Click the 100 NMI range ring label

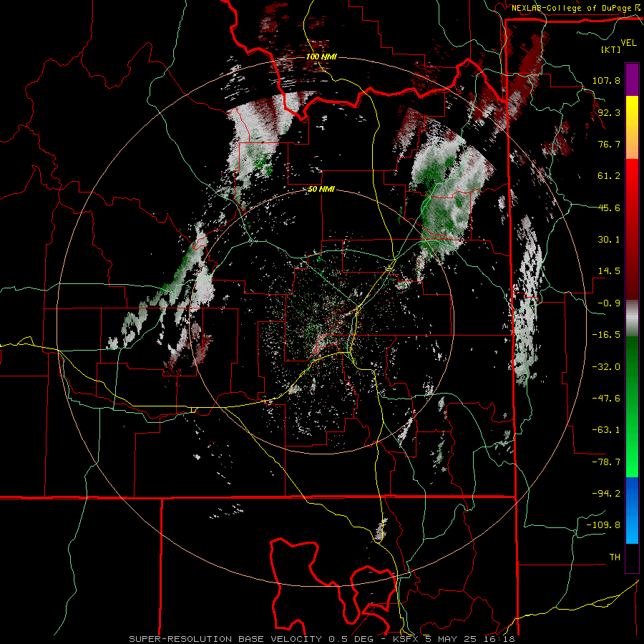coord(321,57)
